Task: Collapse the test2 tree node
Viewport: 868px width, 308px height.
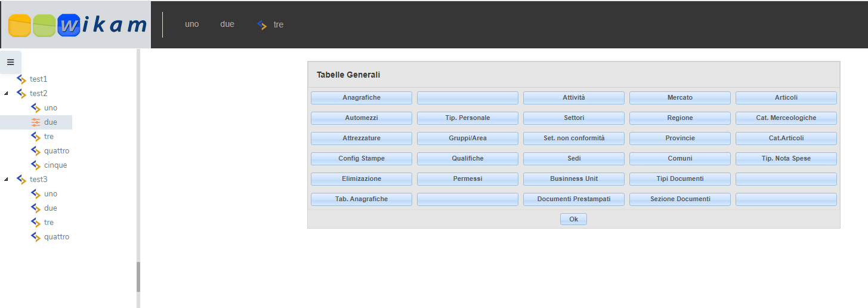Action: [x=6, y=93]
